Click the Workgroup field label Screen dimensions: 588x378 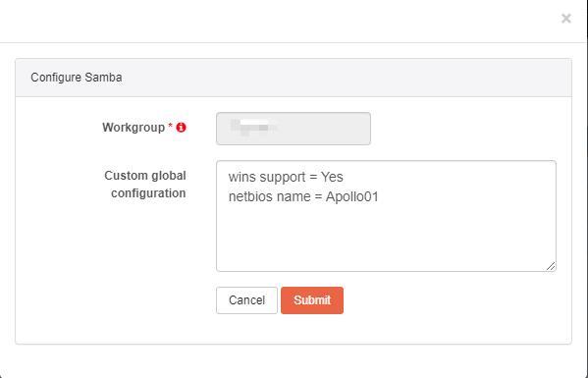tap(134, 128)
